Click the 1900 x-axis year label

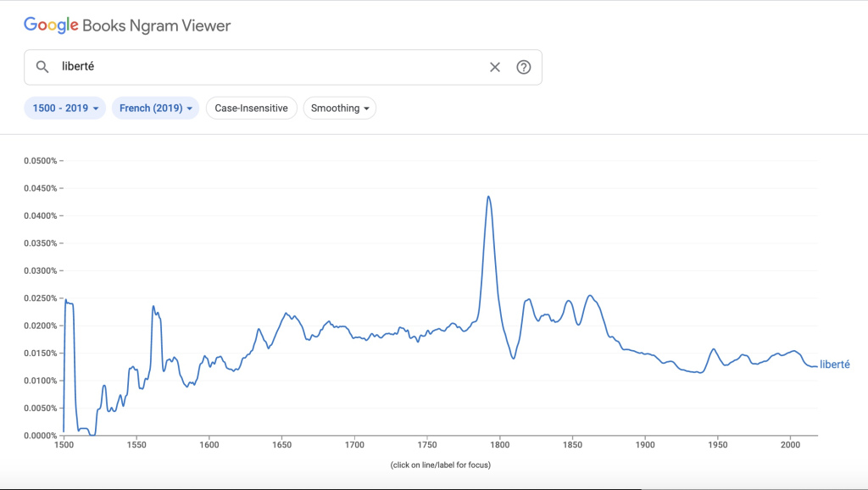645,444
